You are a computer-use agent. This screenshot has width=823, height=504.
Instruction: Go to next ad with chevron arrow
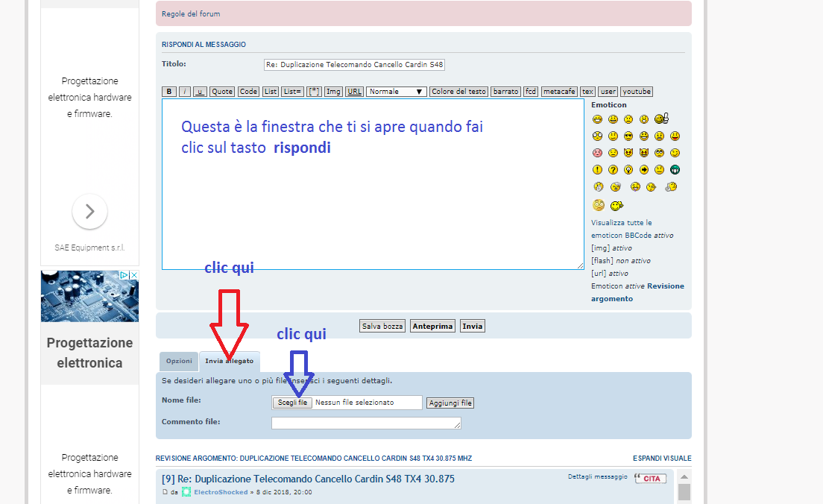pyautogui.click(x=90, y=212)
